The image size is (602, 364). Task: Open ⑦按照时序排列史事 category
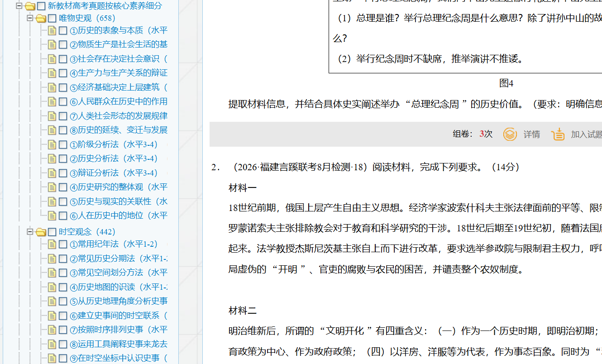119,330
